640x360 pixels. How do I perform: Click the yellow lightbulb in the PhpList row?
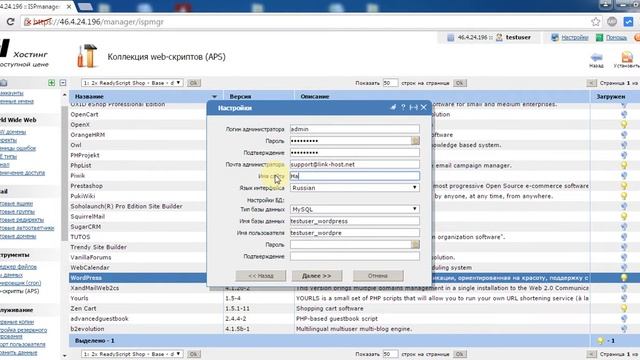coord(624,165)
